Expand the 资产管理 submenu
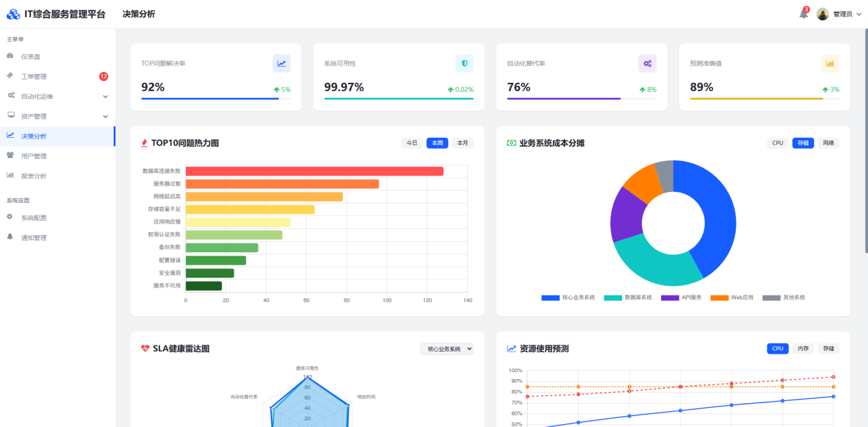This screenshot has height=427, width=868. (x=106, y=117)
